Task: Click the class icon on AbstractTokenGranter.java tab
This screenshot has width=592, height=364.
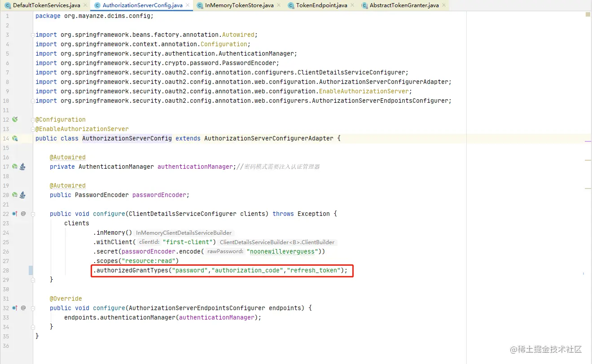Action: 364,5
